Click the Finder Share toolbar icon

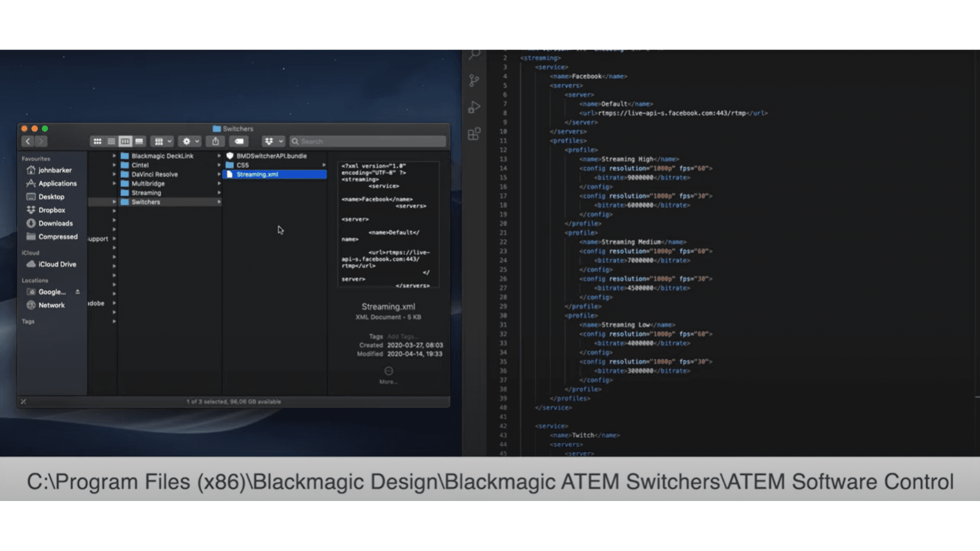tap(215, 141)
